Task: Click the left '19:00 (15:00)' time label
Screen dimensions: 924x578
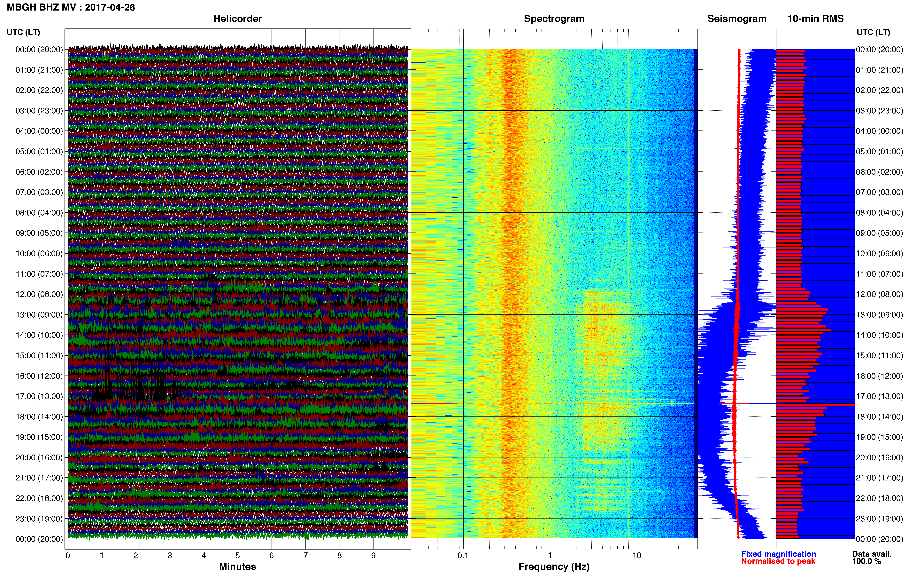Action: tap(39, 437)
